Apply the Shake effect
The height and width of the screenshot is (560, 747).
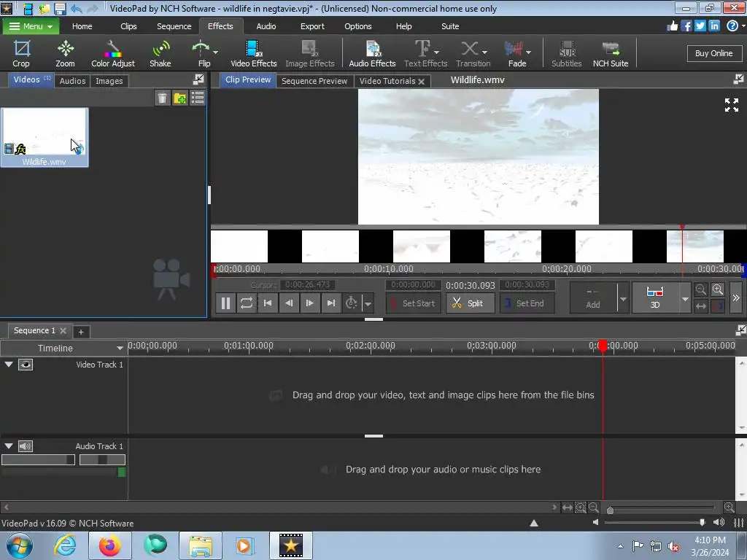(160, 54)
